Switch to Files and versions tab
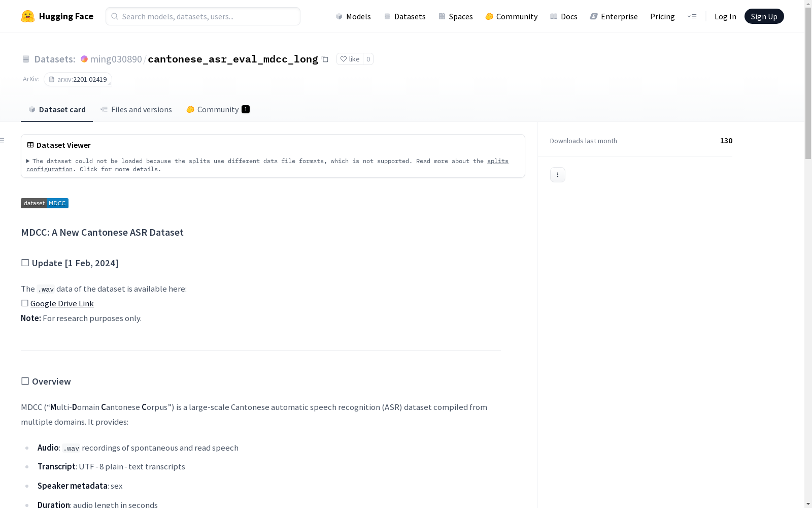 click(136, 110)
